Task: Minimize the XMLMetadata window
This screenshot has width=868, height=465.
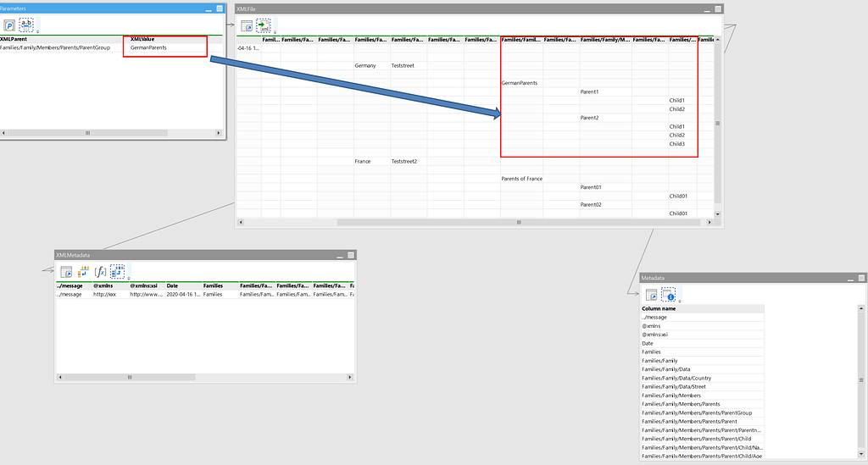Action: pyautogui.click(x=340, y=256)
